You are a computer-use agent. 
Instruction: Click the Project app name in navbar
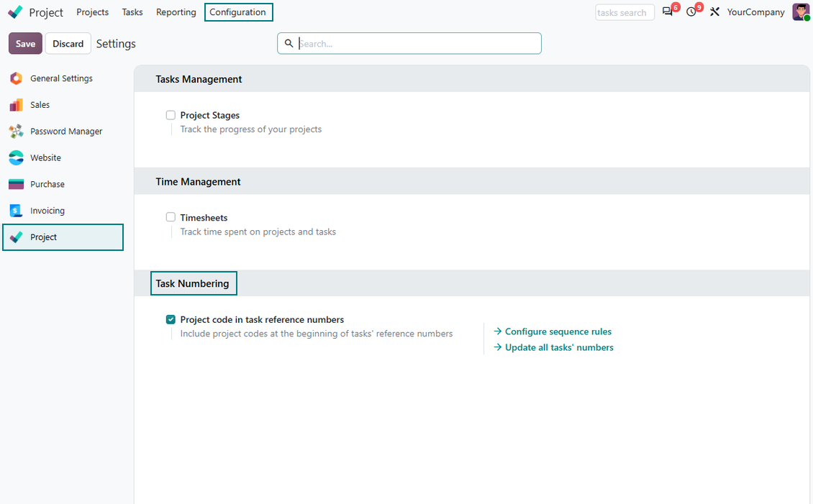pyautogui.click(x=46, y=12)
